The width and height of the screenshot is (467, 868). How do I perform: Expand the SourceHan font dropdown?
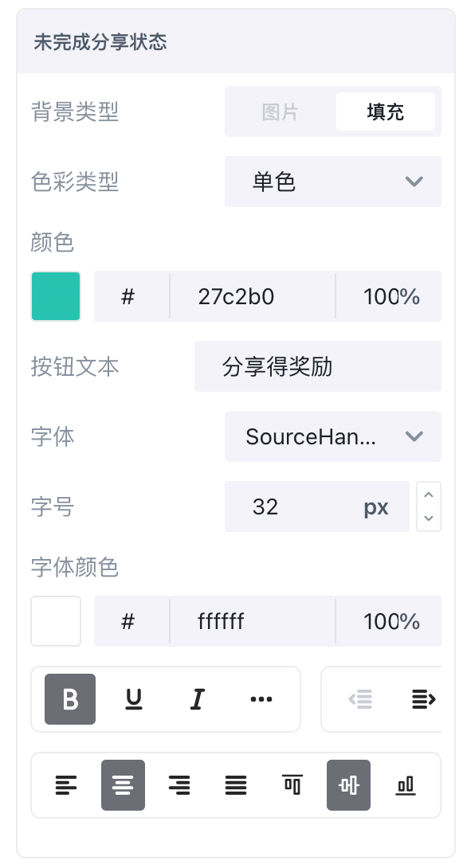[x=333, y=436]
